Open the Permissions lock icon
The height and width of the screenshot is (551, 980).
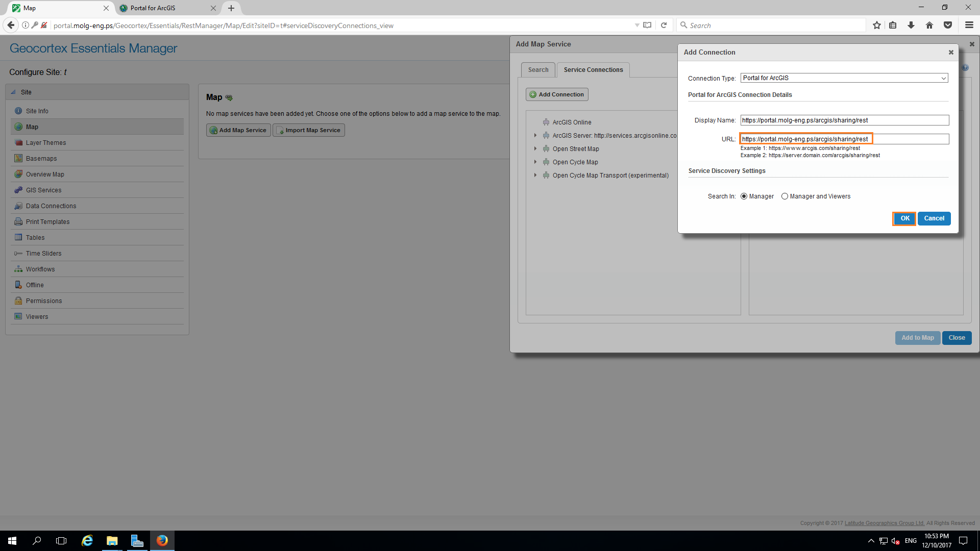pos(18,301)
